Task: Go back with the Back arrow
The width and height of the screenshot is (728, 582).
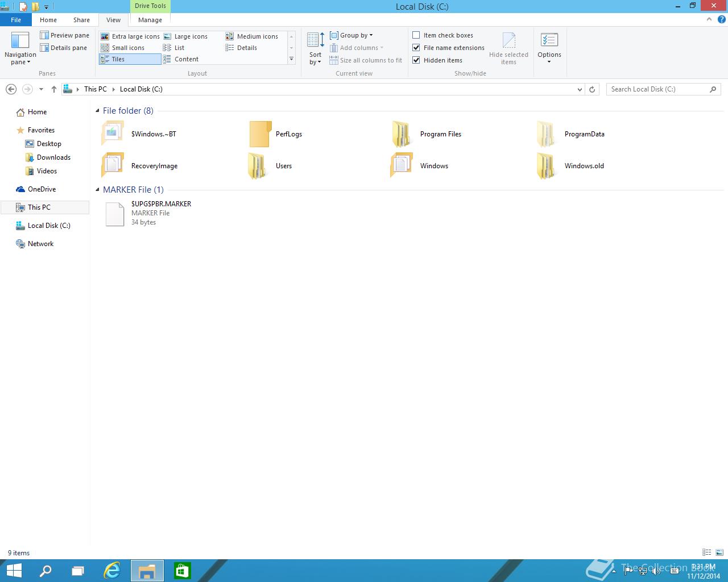Action: click(11, 89)
